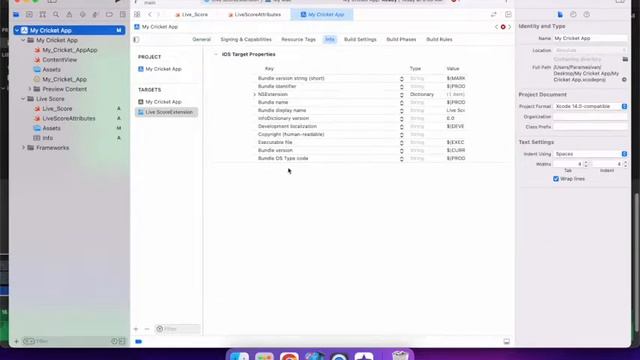The height and width of the screenshot is (360, 640).
Task: Open My_Cricket_AppApp file
Action: (x=70, y=50)
